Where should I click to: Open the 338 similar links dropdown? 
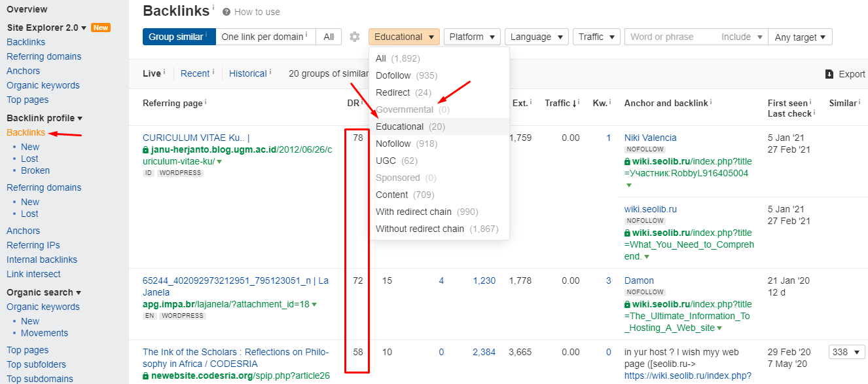[x=847, y=352]
